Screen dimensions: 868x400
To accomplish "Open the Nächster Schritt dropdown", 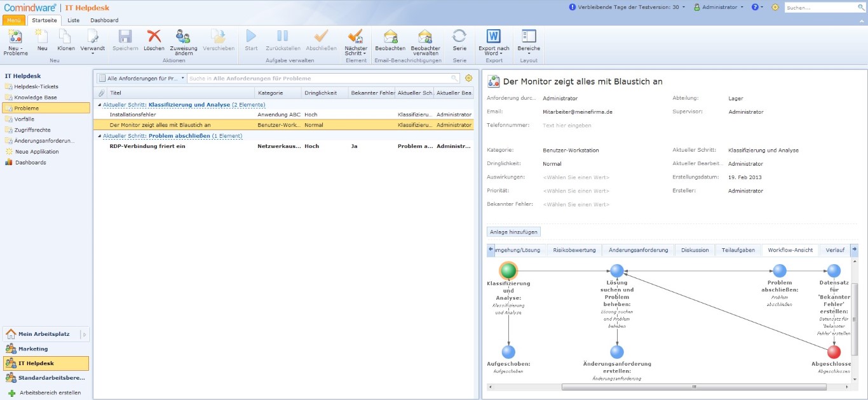I will pyautogui.click(x=356, y=42).
